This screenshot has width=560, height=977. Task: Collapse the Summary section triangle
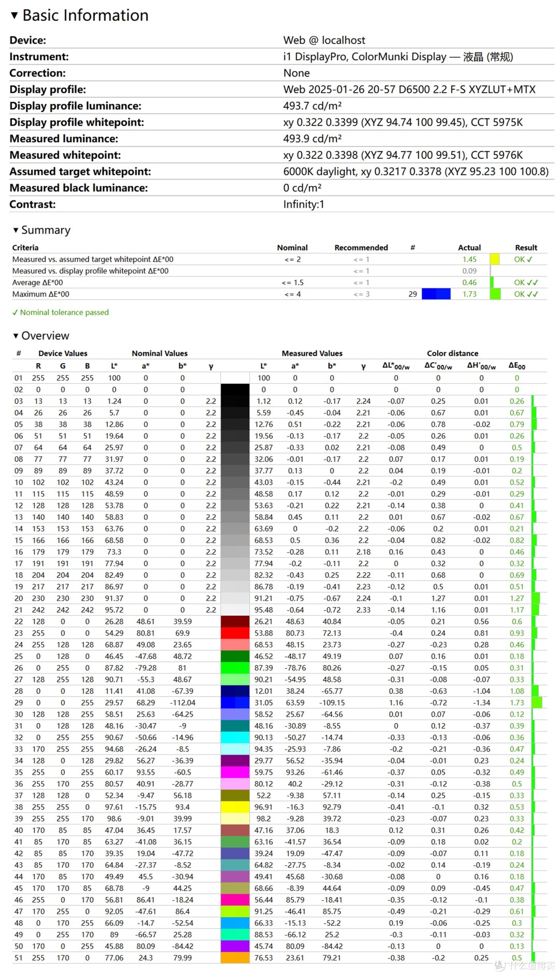16,230
